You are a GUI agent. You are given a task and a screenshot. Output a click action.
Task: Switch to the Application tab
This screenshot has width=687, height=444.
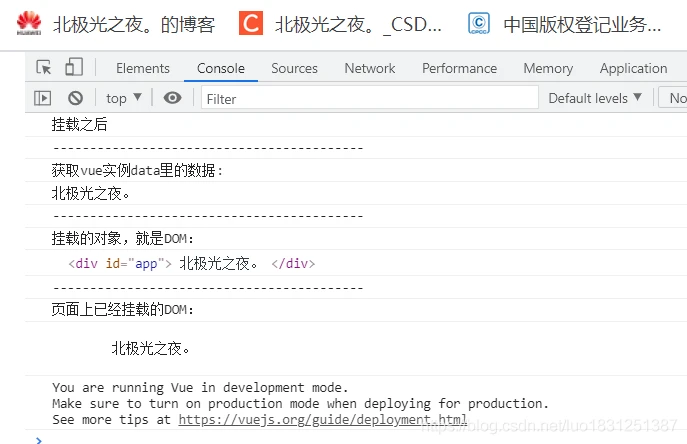pyautogui.click(x=633, y=68)
